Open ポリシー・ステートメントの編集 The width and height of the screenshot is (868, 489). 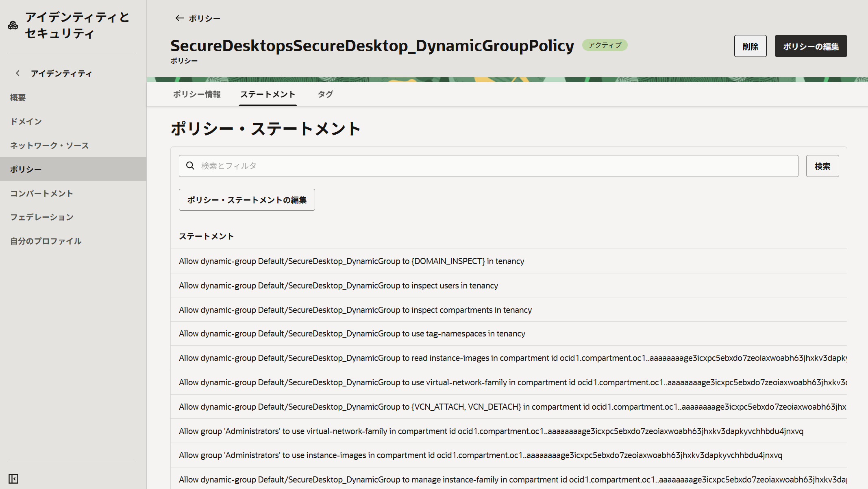tap(246, 200)
